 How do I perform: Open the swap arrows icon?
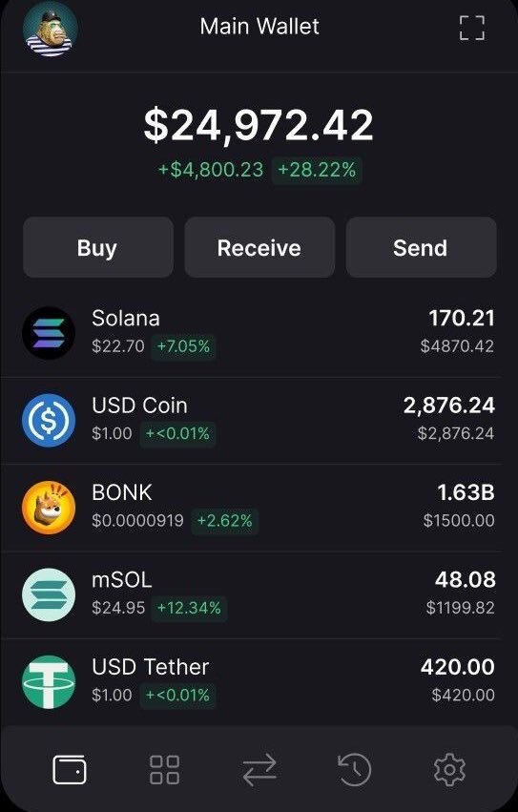(x=259, y=769)
